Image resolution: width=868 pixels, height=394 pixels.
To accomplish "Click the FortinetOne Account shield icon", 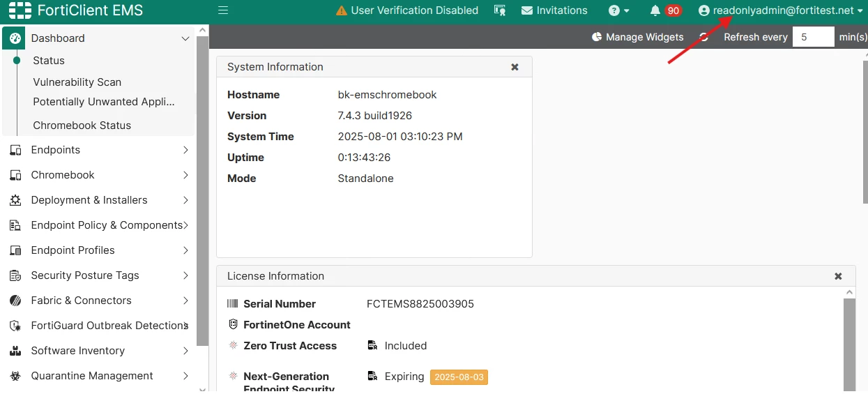I will coord(233,325).
